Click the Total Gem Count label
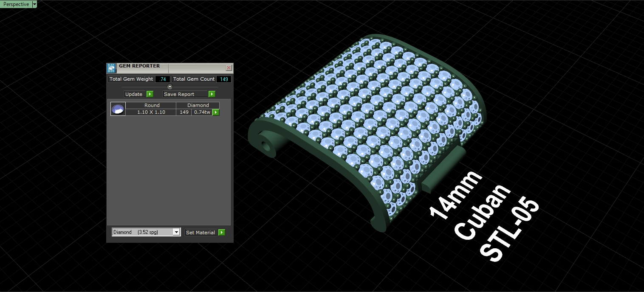 click(194, 79)
